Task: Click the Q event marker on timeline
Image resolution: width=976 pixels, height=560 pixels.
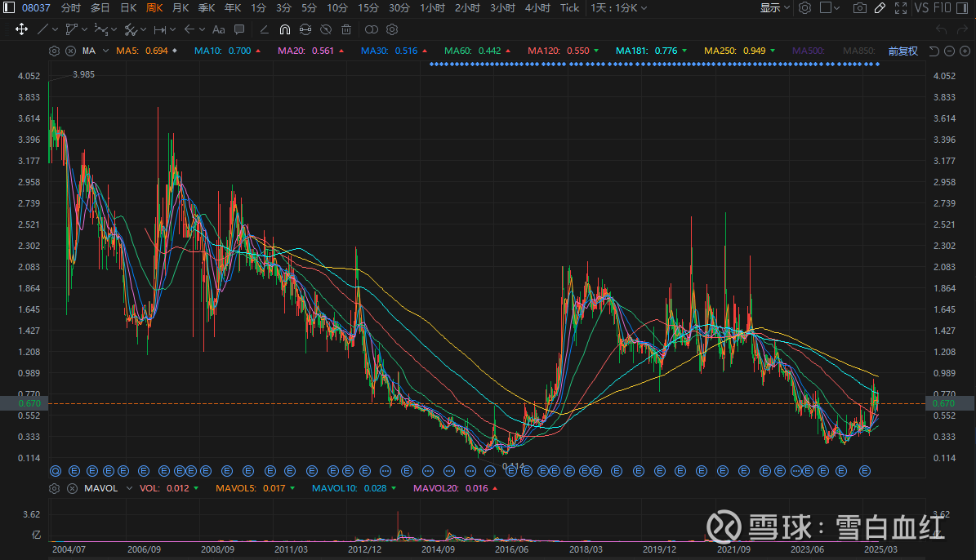Action: click(56, 471)
